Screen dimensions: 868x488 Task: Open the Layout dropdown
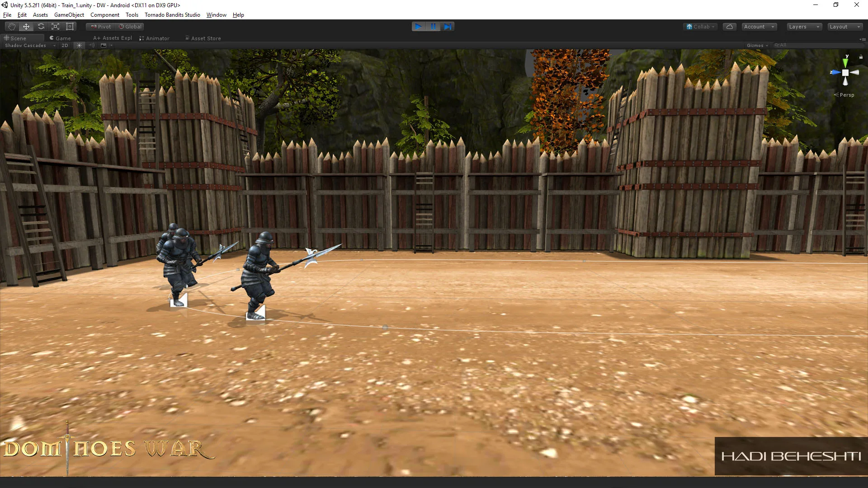coord(845,27)
